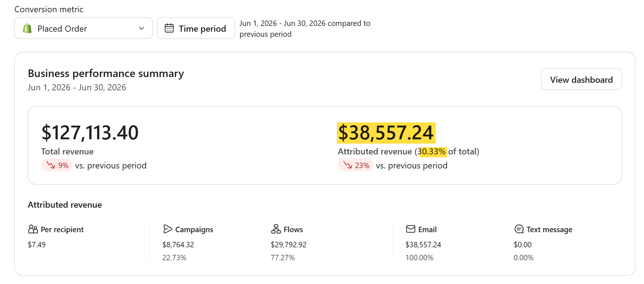The image size is (644, 284).
Task: Click the 22.73% campaigns percentage
Action: point(174,258)
